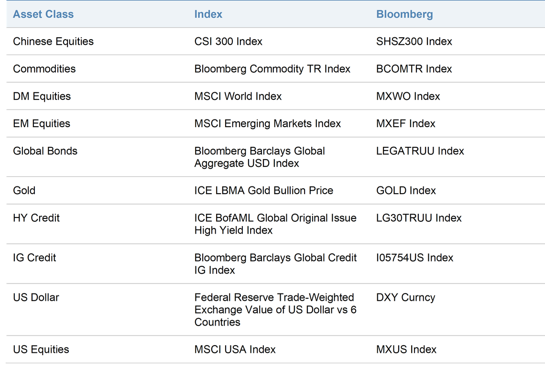The width and height of the screenshot is (545, 392).
Task: Select ICE LBMA Gold Bullion Price cell
Action: point(263,190)
